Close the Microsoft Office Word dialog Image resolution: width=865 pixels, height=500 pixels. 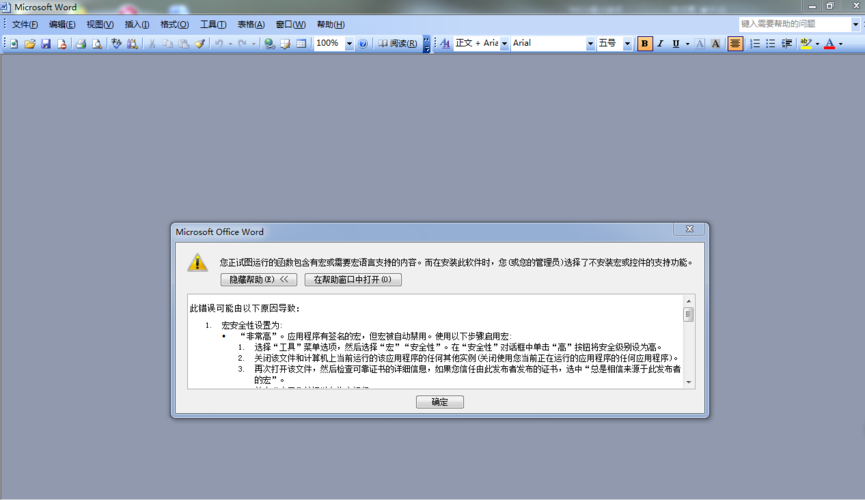[x=690, y=229]
